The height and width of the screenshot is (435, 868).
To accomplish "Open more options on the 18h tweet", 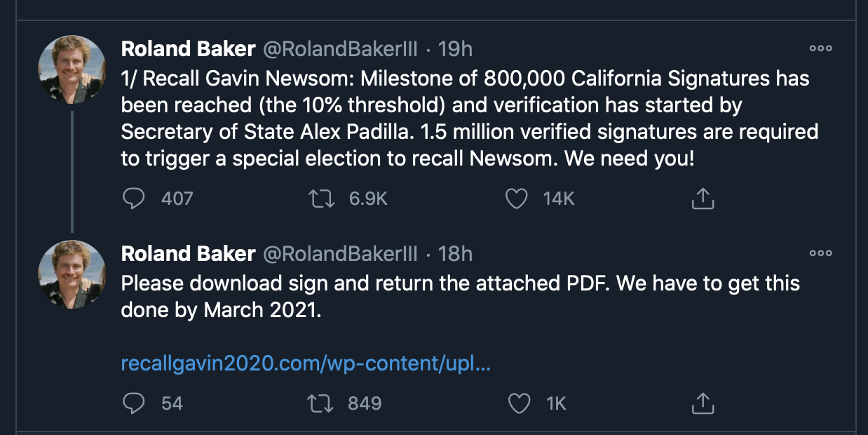I will click(x=820, y=253).
